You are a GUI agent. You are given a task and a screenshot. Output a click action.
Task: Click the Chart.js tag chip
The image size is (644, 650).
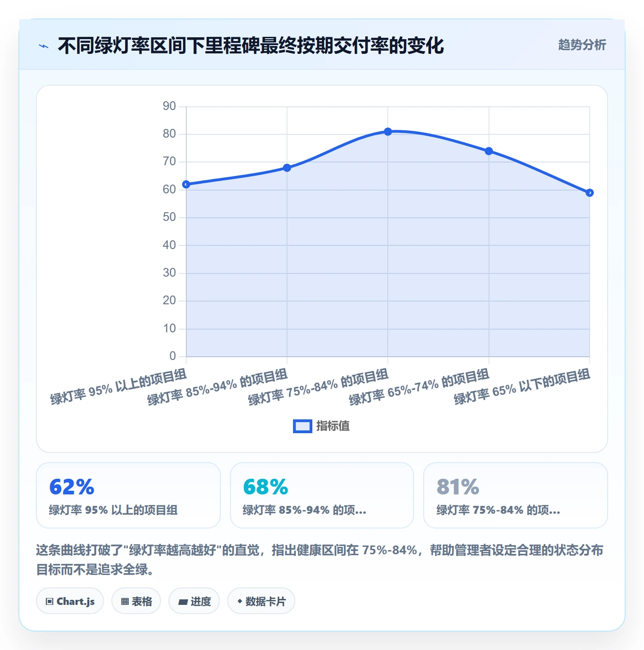click(x=70, y=601)
